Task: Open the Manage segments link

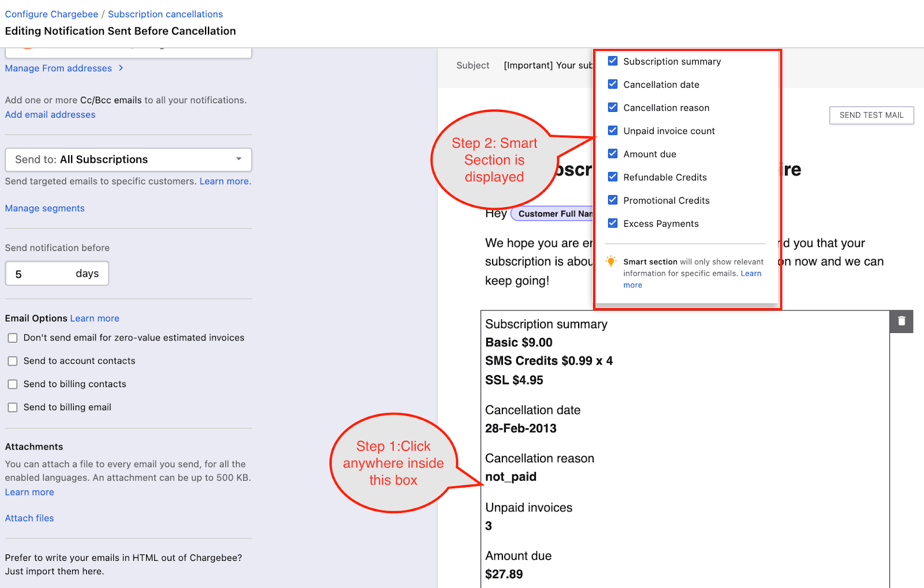Action: coord(44,208)
